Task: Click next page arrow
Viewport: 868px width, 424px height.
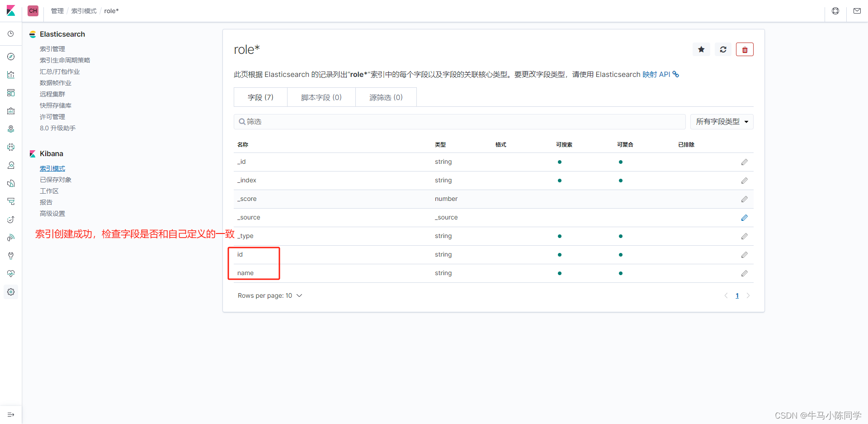Action: (x=748, y=295)
